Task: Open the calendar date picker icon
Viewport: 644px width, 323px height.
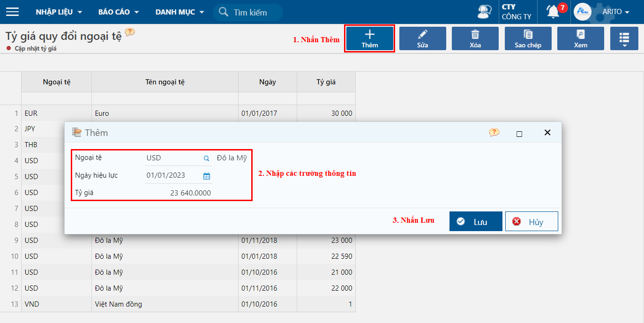Action: 206,176
